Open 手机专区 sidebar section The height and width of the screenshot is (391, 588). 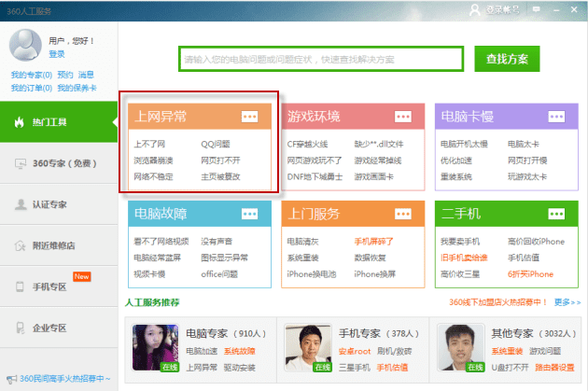(x=59, y=286)
